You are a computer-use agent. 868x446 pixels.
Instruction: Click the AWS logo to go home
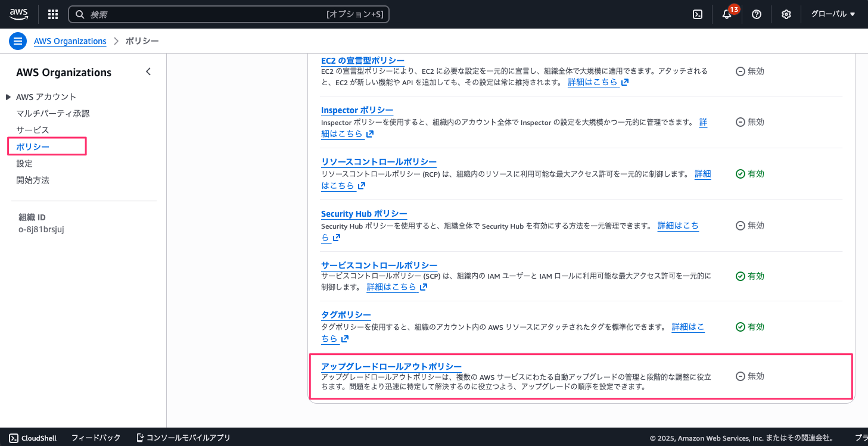18,14
